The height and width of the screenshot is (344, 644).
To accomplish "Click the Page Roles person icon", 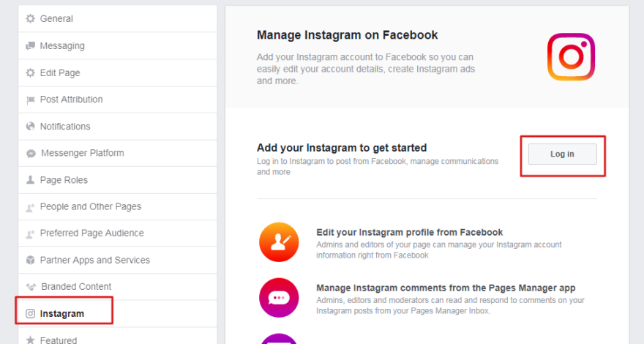I will tap(31, 179).
